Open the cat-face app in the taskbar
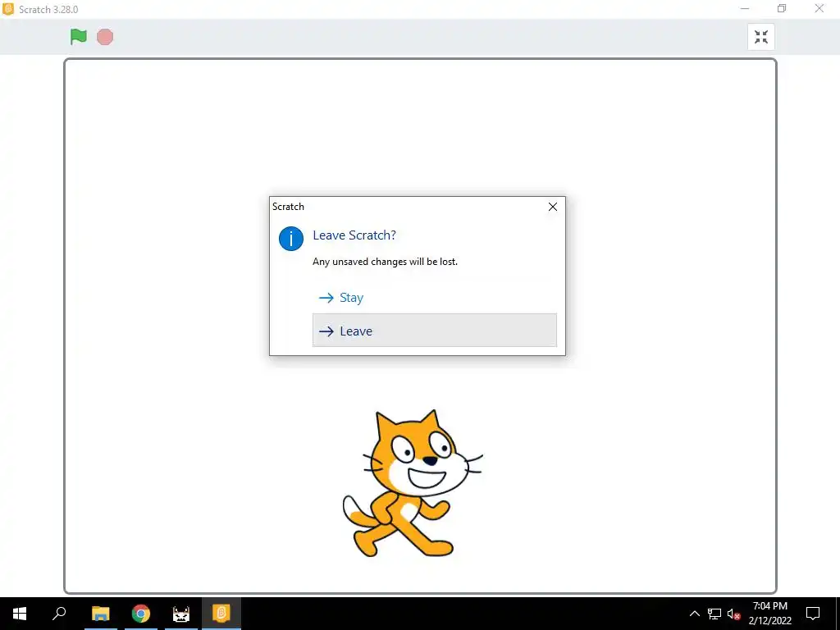 pos(181,614)
